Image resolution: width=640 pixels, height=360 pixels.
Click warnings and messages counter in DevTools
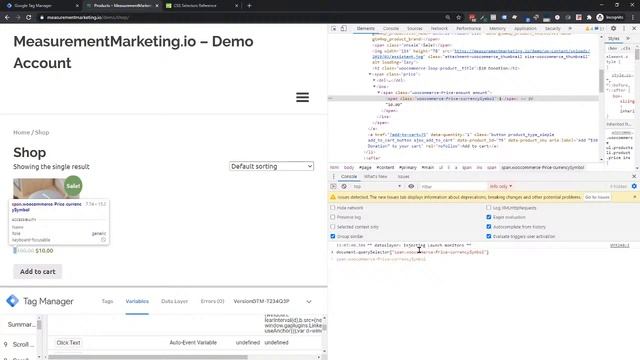point(595,29)
